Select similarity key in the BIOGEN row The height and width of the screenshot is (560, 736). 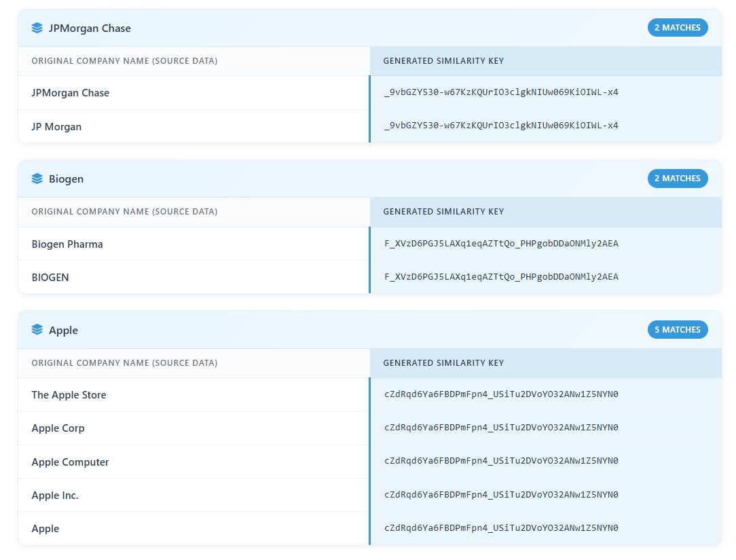click(501, 276)
